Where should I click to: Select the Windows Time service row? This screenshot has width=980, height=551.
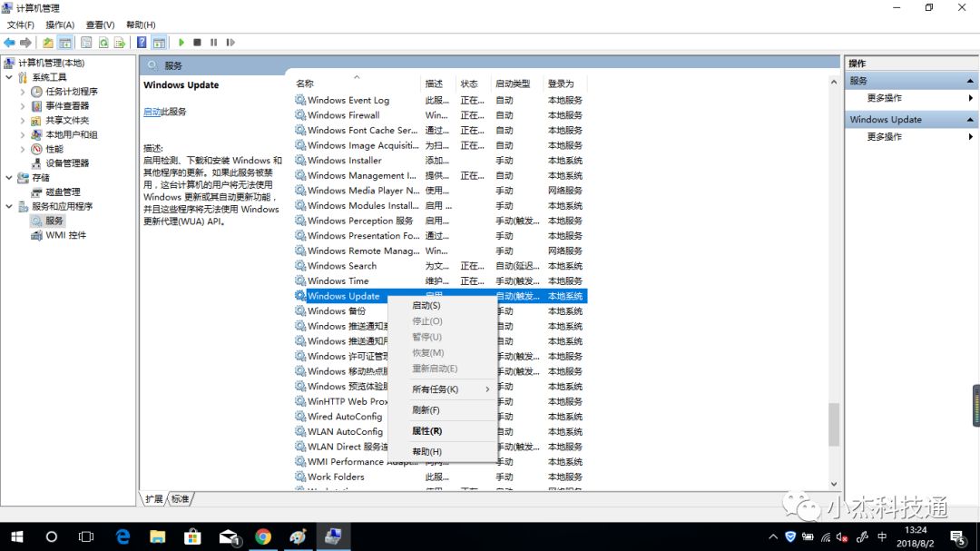click(440, 280)
